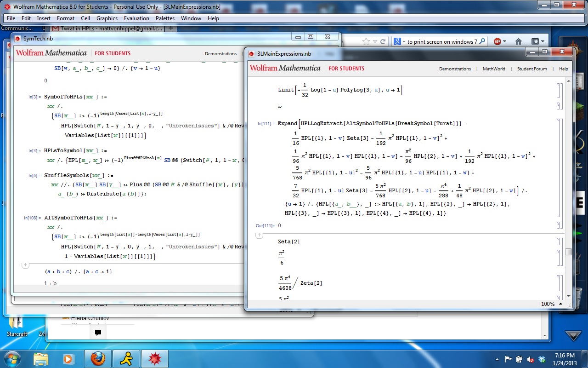This screenshot has height=368, width=588.
Task: Bookmark the page with the star icon
Action: pos(366,41)
